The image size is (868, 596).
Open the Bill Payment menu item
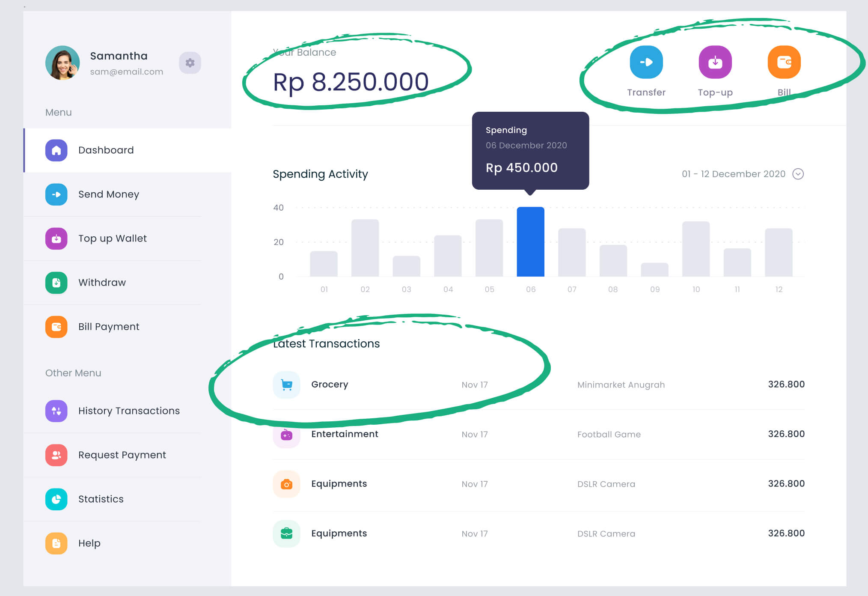[109, 327]
